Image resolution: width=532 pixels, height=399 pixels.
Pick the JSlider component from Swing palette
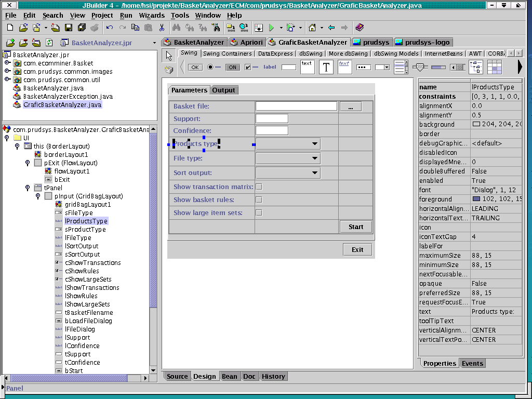(421, 67)
